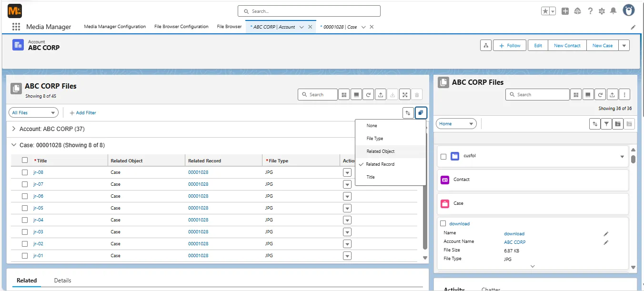The height and width of the screenshot is (291, 644).
Task: Click the Edit button
Action: point(538,45)
